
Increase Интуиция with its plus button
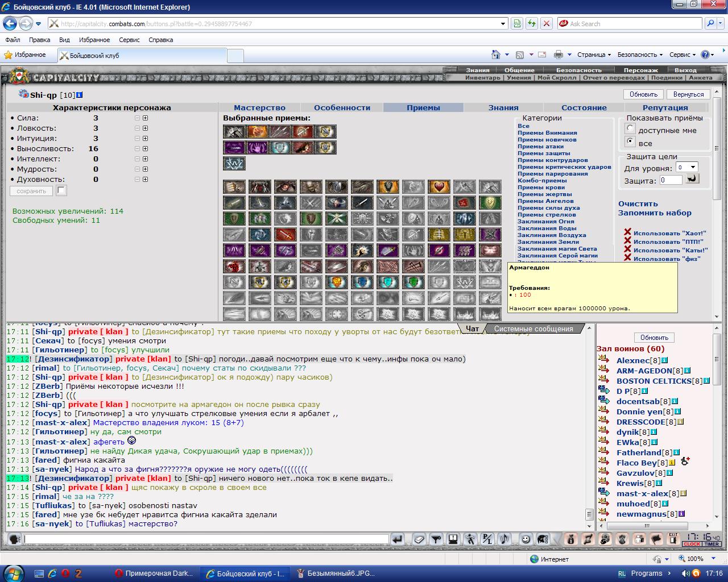coord(145,139)
